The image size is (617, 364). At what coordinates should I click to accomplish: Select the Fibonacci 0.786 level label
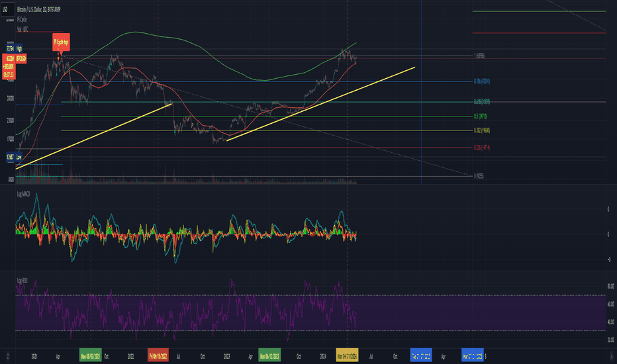(x=482, y=81)
